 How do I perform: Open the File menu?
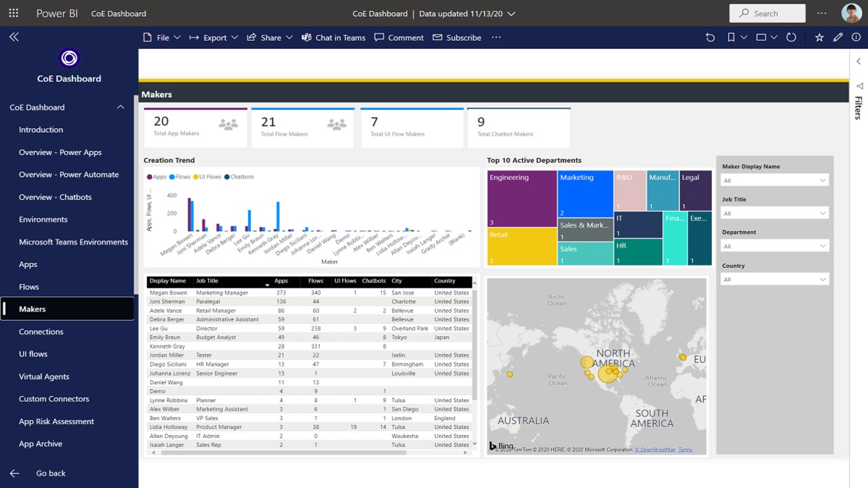pos(161,37)
